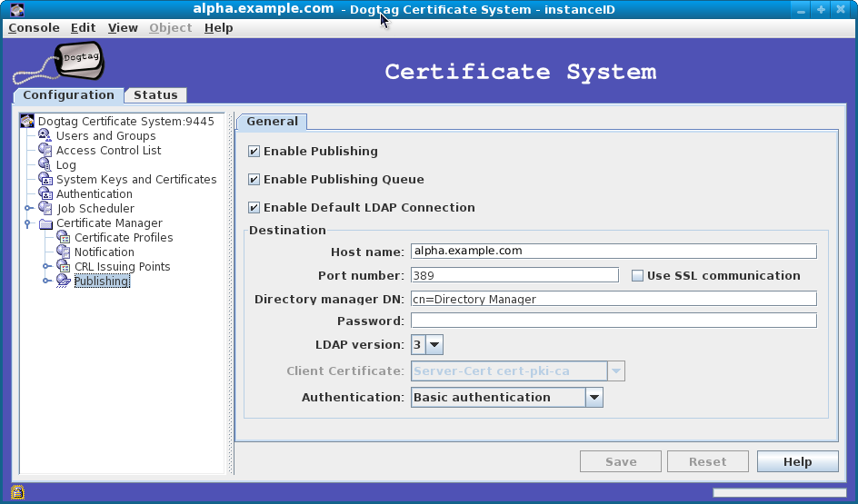Click the Directory manager DN field
Screen dimensions: 858x504
point(614,299)
